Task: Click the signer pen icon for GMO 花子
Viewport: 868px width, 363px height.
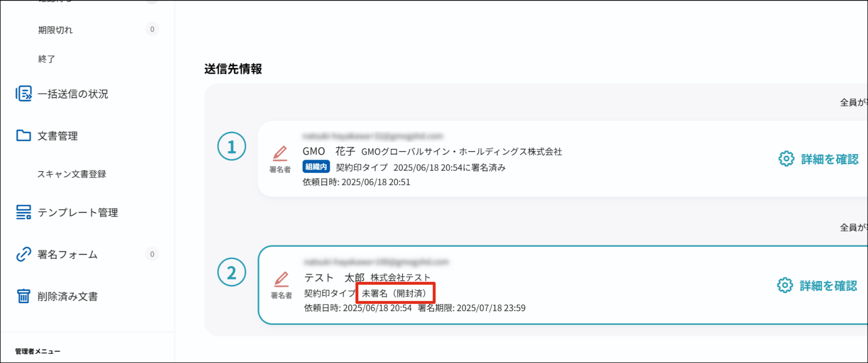Action: pyautogui.click(x=280, y=154)
